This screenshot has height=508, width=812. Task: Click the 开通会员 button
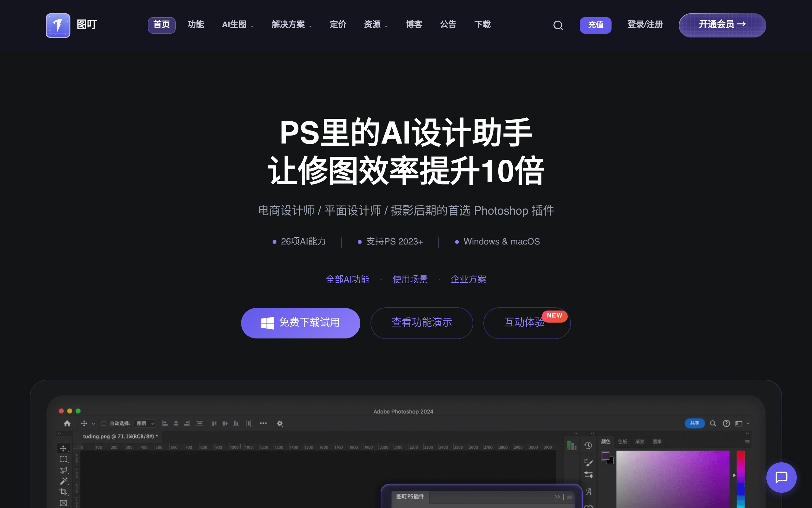pyautogui.click(x=723, y=25)
